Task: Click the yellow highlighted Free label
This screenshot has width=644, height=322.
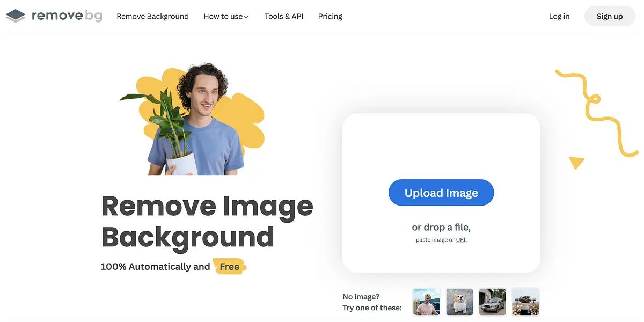Action: pyautogui.click(x=229, y=267)
